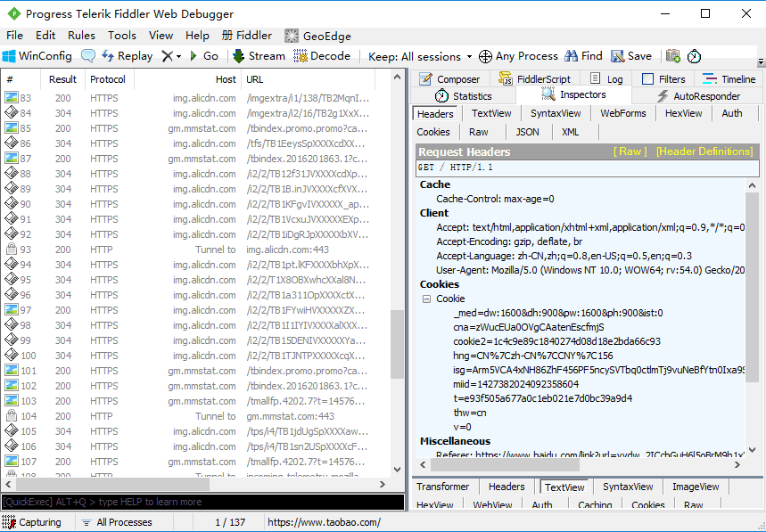This screenshot has height=532, width=766.
Task: Select session 93 tunnel lock icon
Action: tap(12, 249)
